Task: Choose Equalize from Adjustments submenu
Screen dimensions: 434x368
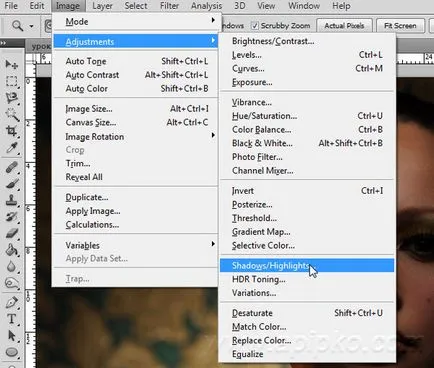Action: [x=307, y=354]
